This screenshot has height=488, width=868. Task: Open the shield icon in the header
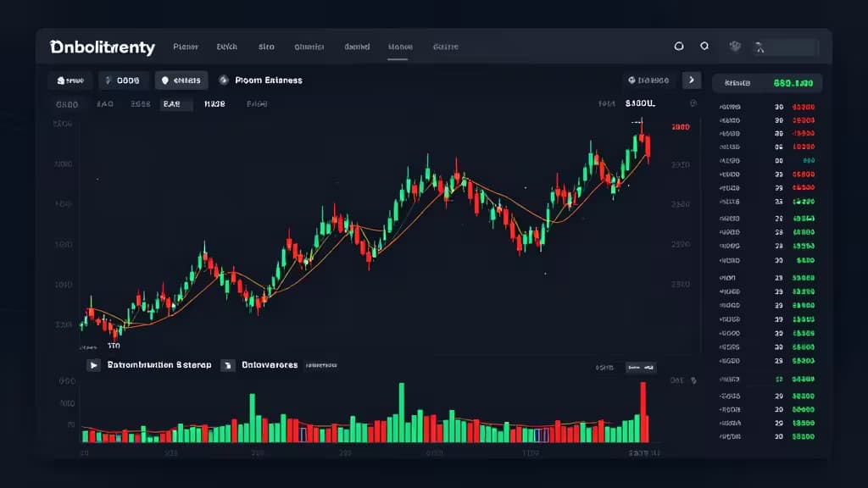(x=735, y=47)
